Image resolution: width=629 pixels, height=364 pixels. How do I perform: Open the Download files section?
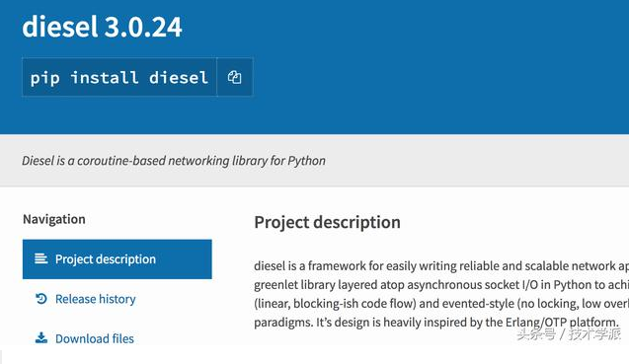point(95,338)
